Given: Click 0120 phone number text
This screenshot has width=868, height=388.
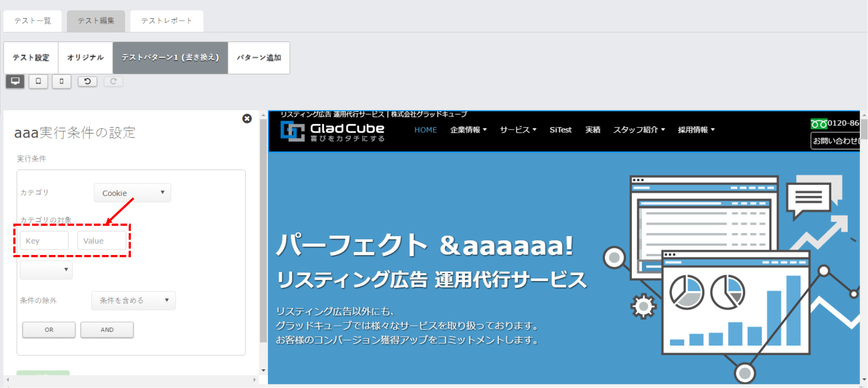Looking at the screenshot, I should (844, 123).
